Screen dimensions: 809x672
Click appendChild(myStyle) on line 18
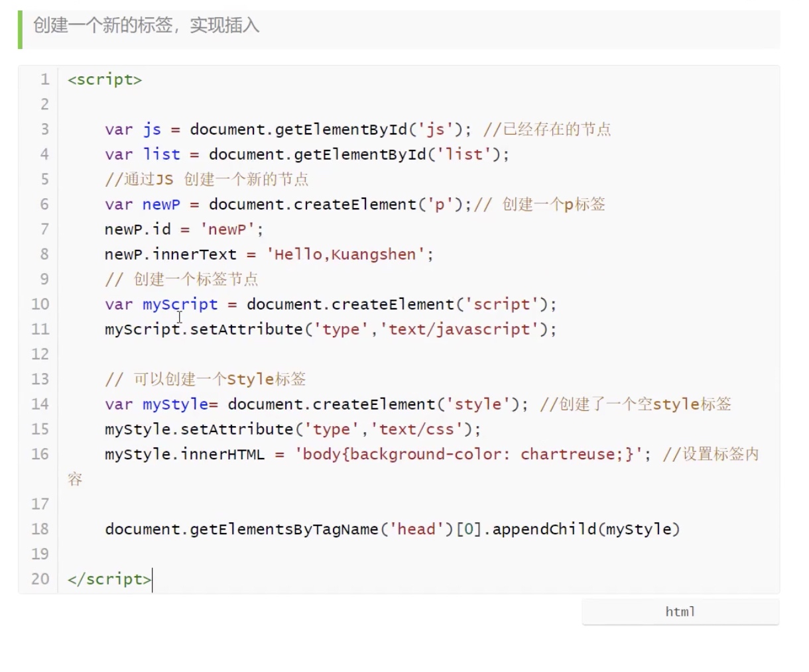(586, 529)
